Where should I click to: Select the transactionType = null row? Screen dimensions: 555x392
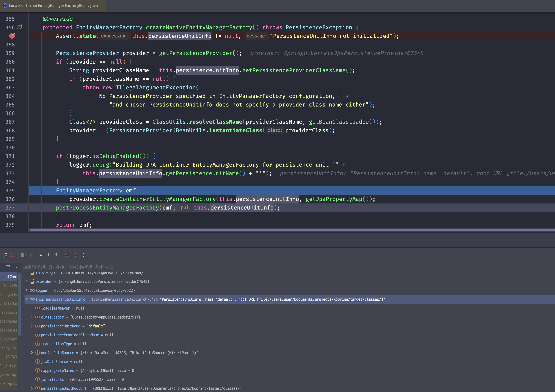(290, 344)
